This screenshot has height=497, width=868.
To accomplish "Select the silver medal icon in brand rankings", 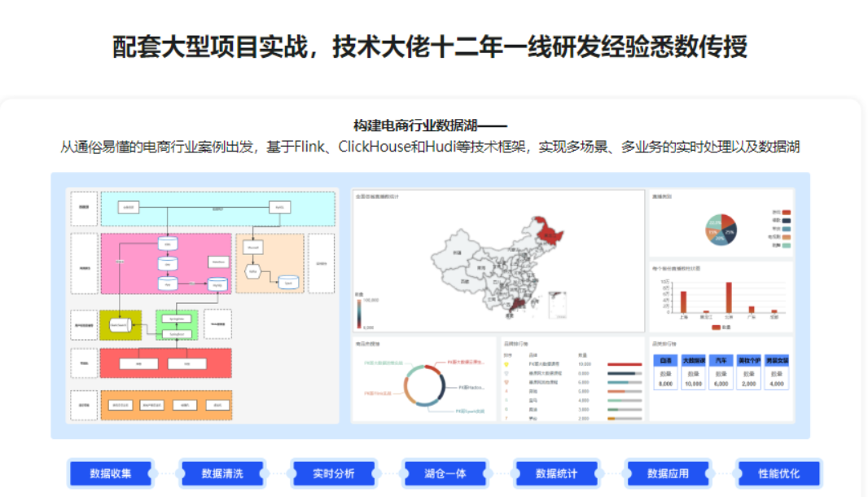I will click(x=506, y=372).
